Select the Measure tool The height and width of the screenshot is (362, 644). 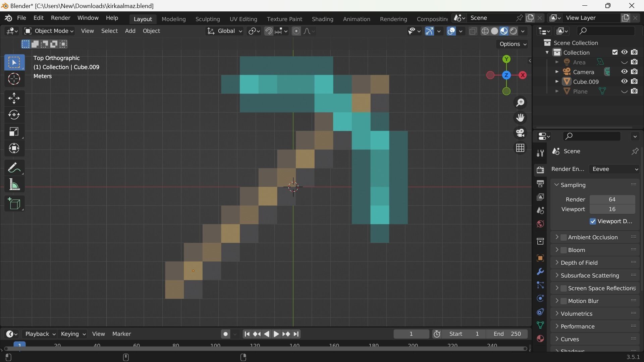pyautogui.click(x=14, y=185)
